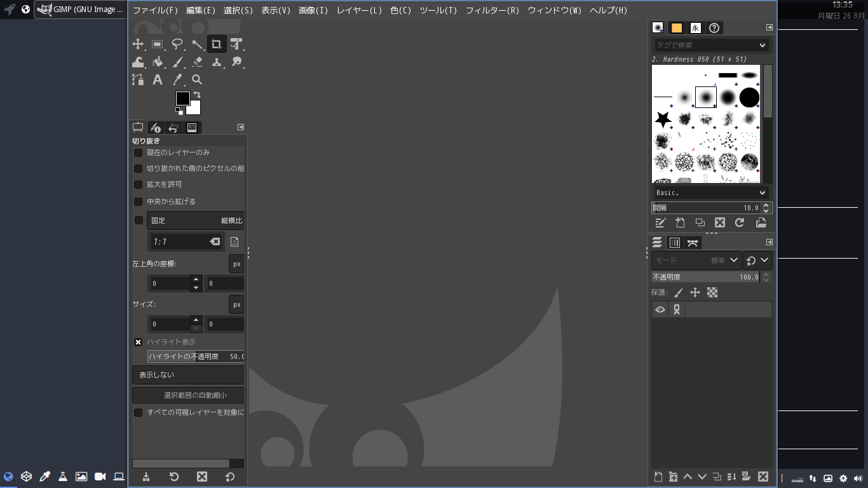Select the Text tool
Image resolution: width=868 pixels, height=488 pixels.
(x=158, y=79)
